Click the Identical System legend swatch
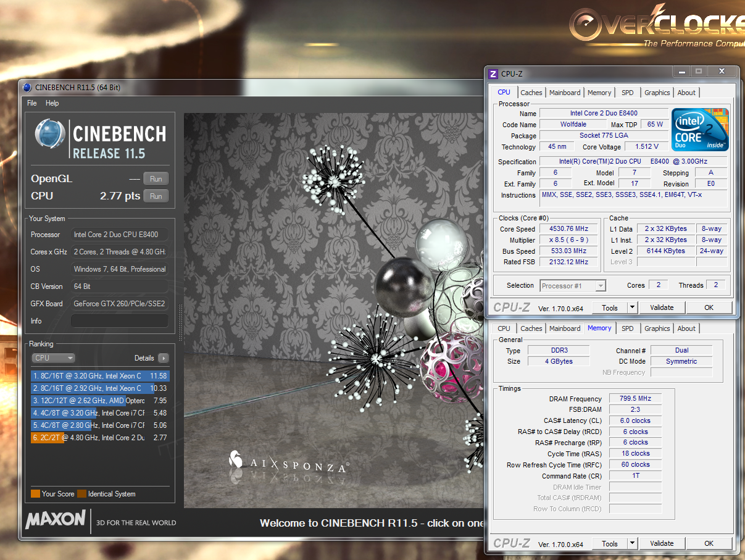This screenshot has height=560, width=745. click(81, 494)
